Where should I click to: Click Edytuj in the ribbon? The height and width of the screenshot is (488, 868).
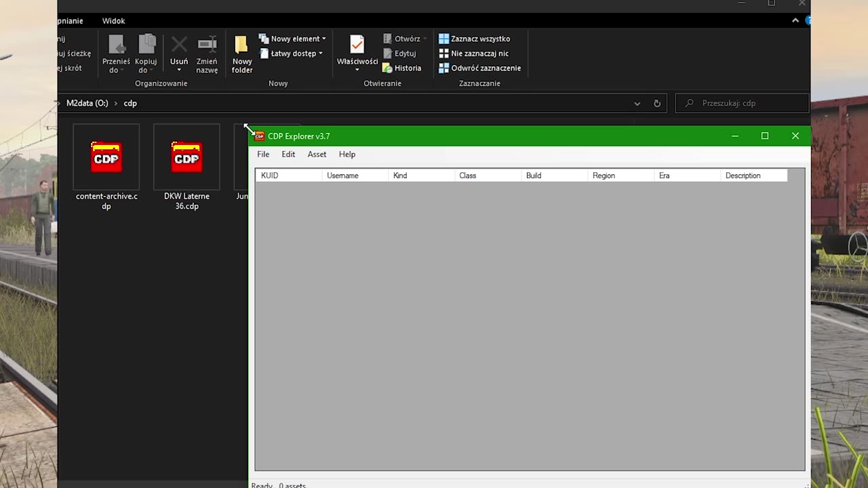tap(399, 54)
